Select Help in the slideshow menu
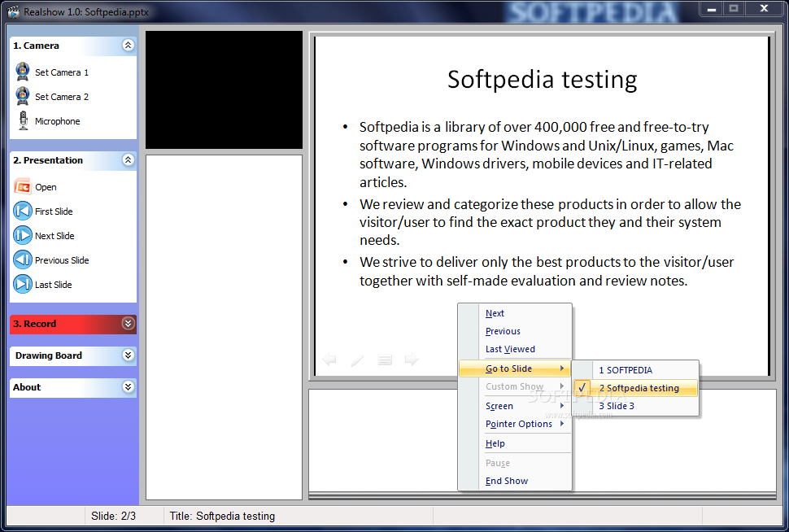Viewport: 789px width, 532px height. click(x=515, y=443)
